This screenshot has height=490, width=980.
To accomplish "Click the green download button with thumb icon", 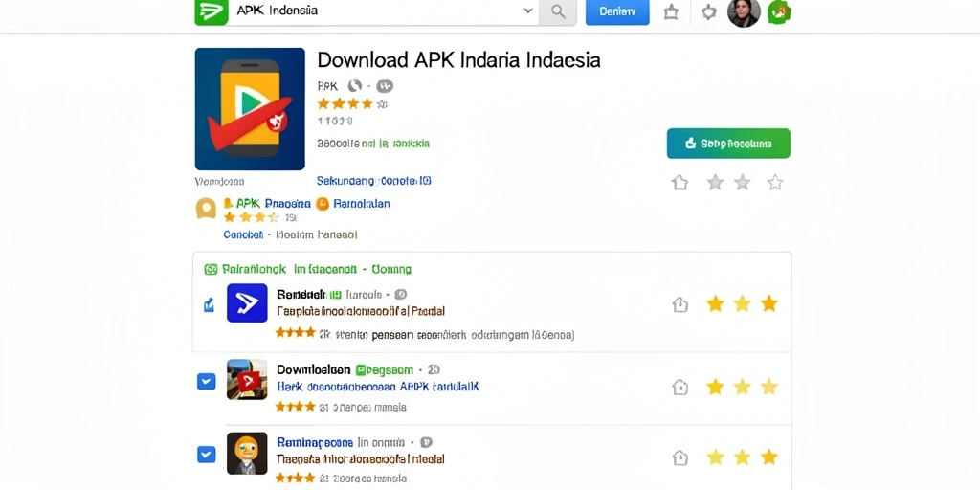I will [x=728, y=144].
